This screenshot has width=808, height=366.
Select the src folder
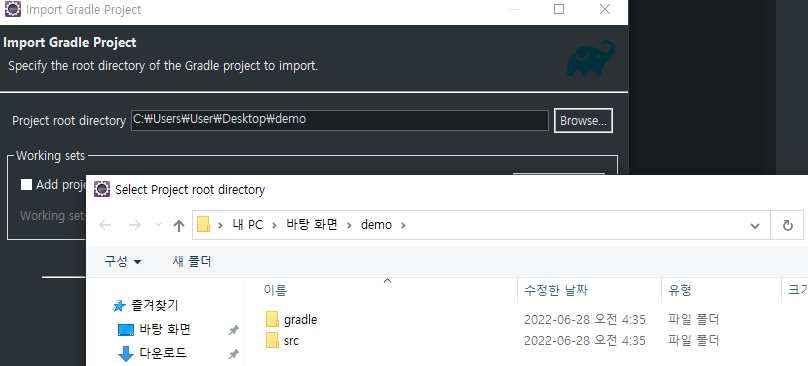pyautogui.click(x=291, y=341)
